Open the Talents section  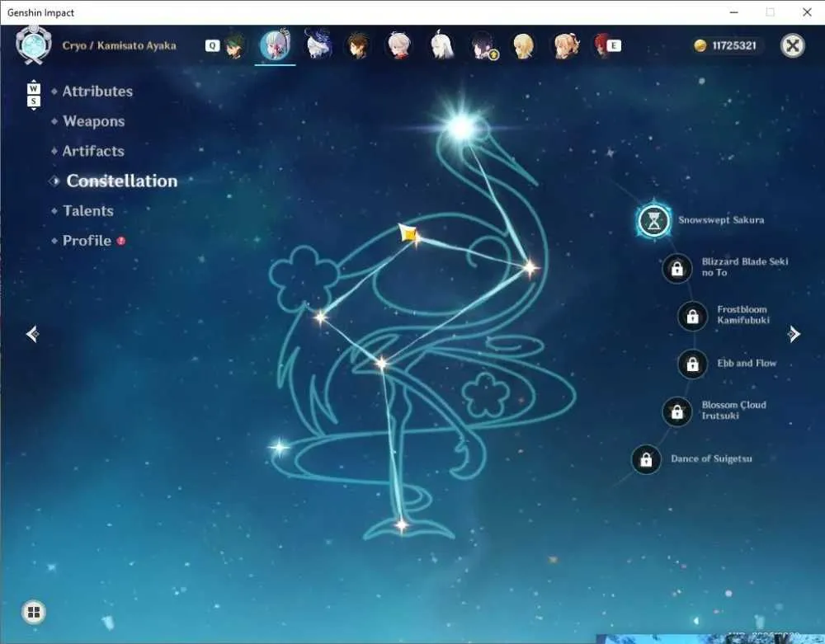coord(88,211)
